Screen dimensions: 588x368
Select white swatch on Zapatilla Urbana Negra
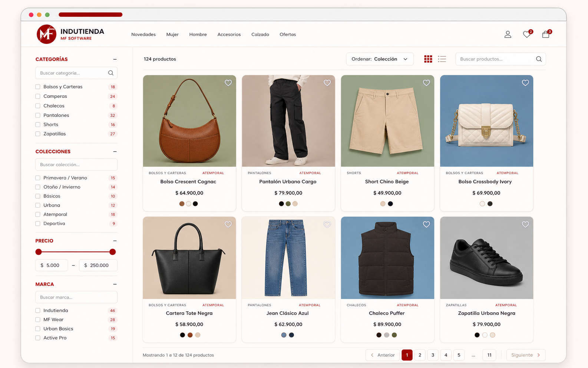[485, 335]
